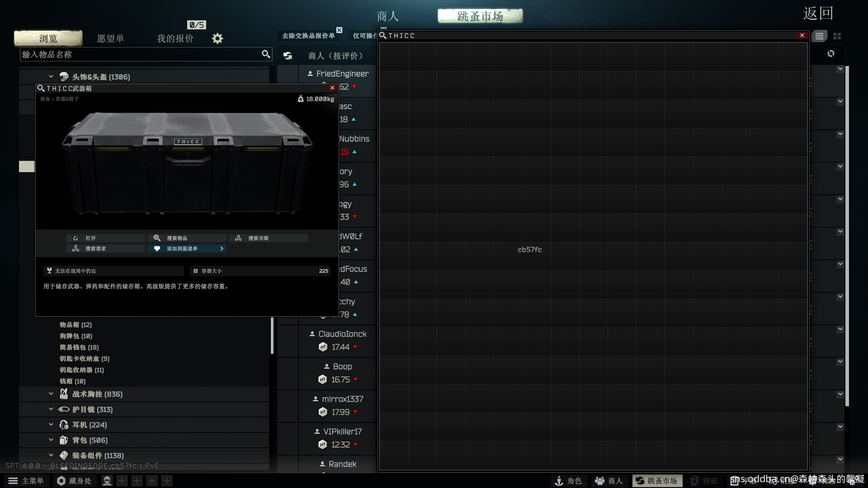The height and width of the screenshot is (488, 868).
Task: Go to 藏身处 hideout
Action: point(75,481)
